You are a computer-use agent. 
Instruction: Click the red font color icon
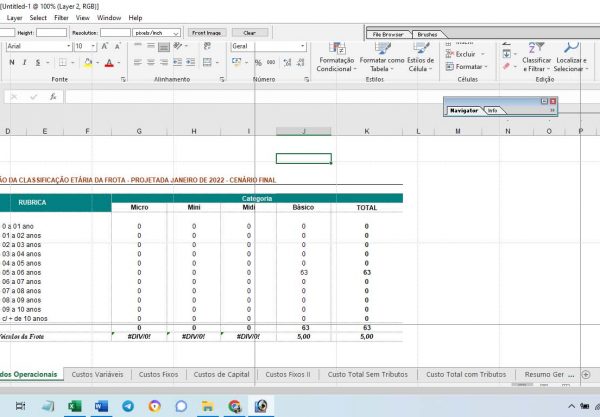[x=109, y=63]
